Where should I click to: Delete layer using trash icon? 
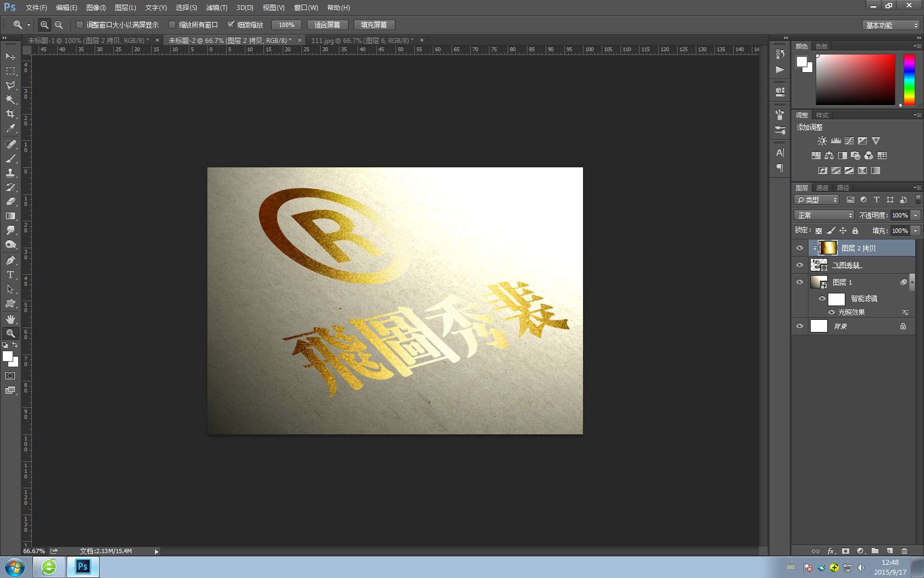tap(904, 550)
